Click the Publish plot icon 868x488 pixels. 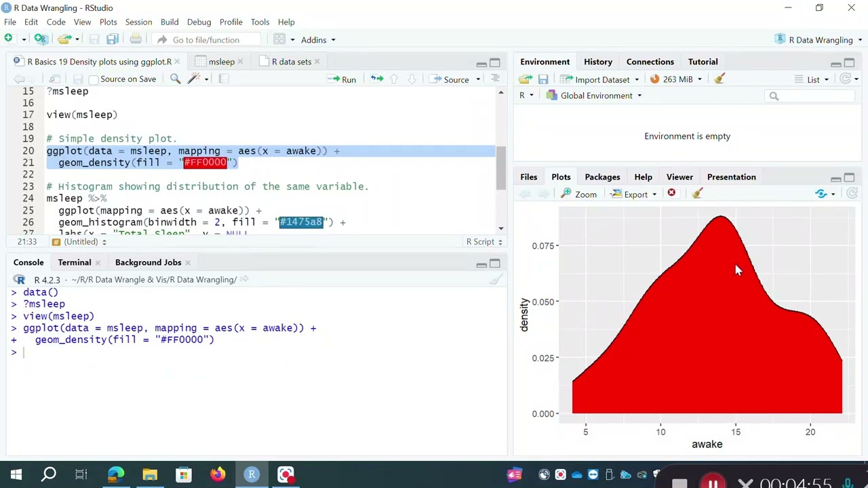[821, 194]
